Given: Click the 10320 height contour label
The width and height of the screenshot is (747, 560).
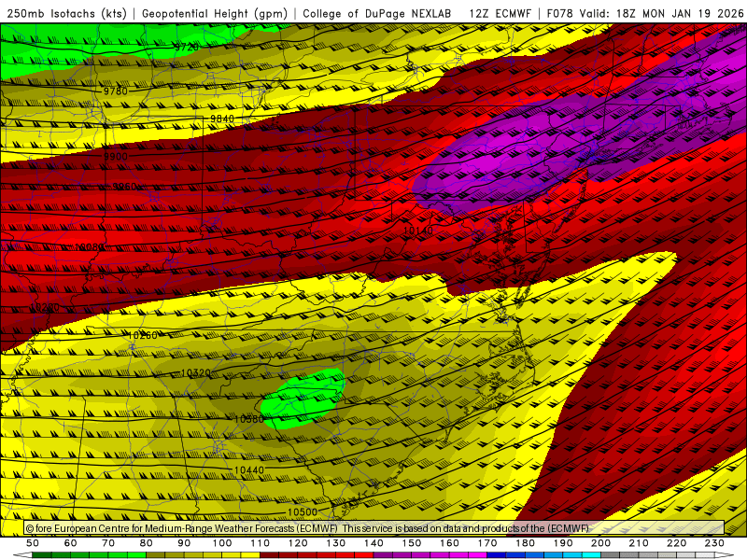Looking at the screenshot, I should click(196, 372).
